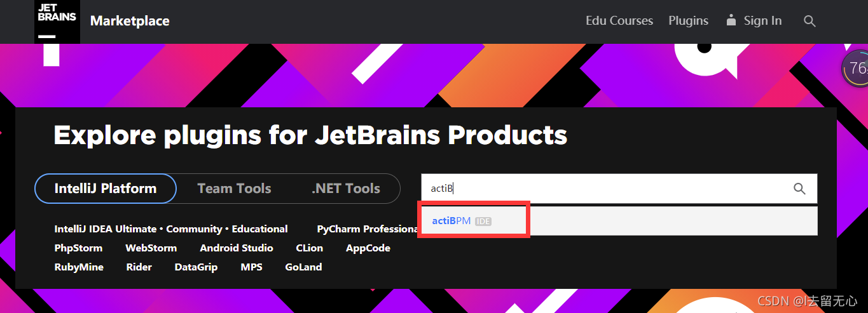Screen dimensions: 868x313
Task: Go to the Marketplace home link
Action: tap(130, 21)
